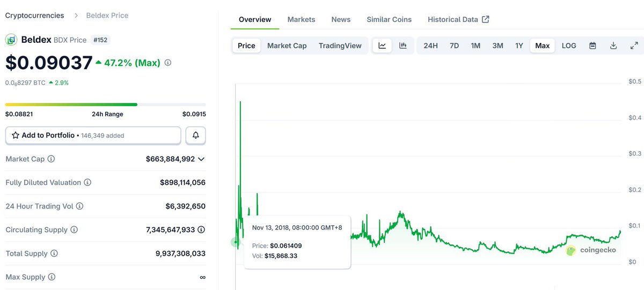Expand Market Cap details chevron
The height and width of the screenshot is (290, 644).
201,159
